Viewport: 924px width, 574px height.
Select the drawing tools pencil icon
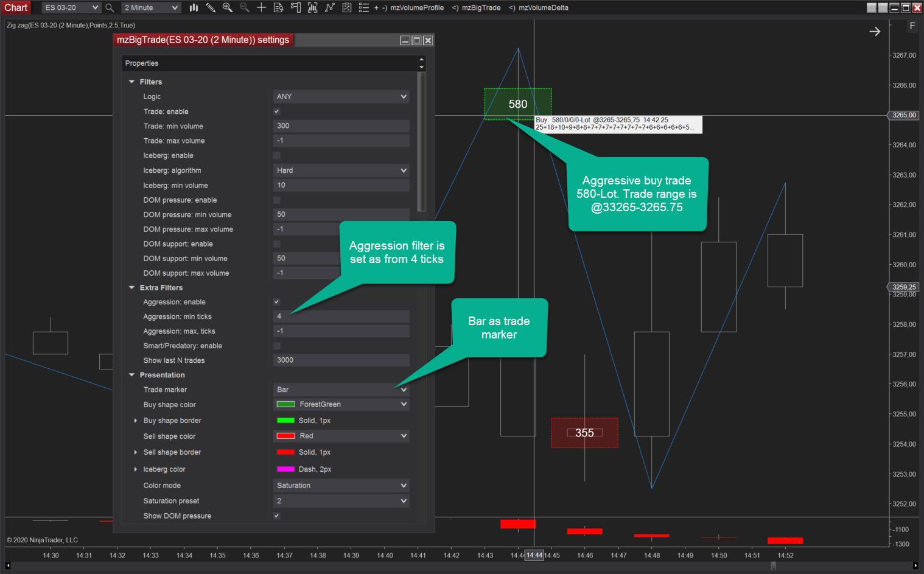[211, 8]
